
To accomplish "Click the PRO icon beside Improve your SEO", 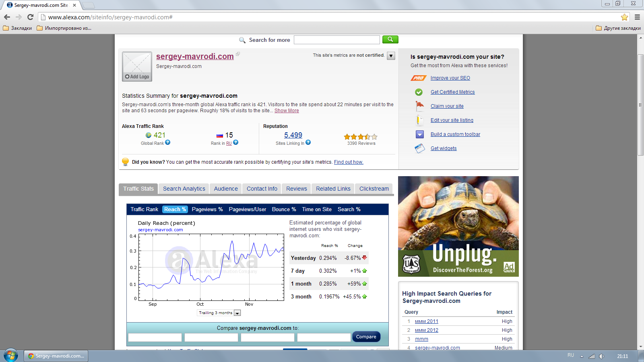I will (x=419, y=78).
